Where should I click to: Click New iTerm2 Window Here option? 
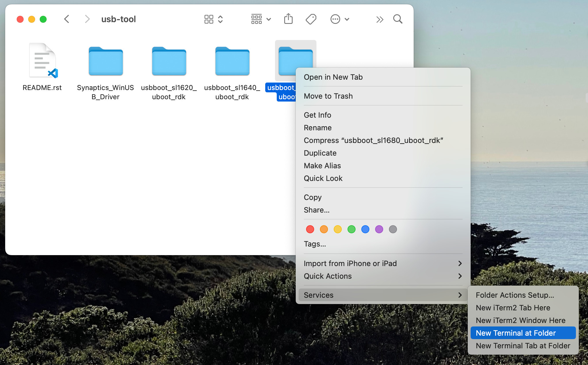[521, 320]
